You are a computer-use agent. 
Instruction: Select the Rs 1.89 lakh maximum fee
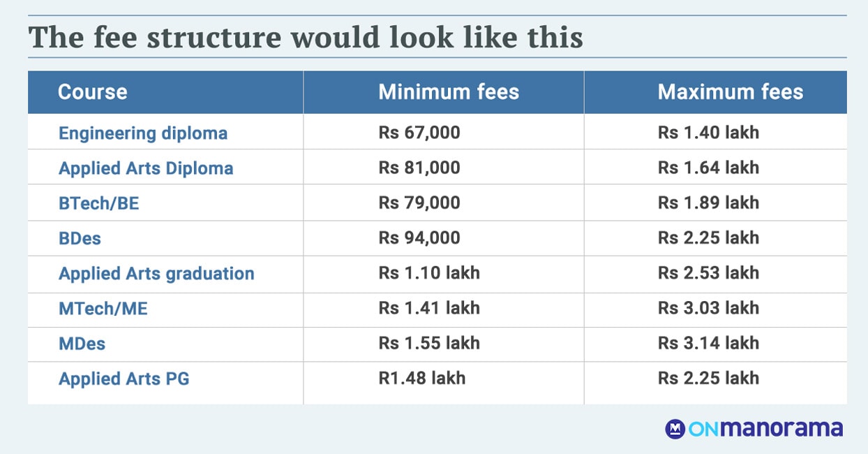point(708,203)
